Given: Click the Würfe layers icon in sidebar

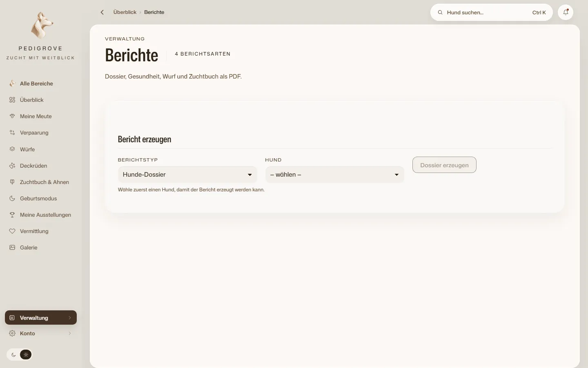Looking at the screenshot, I should (12, 149).
